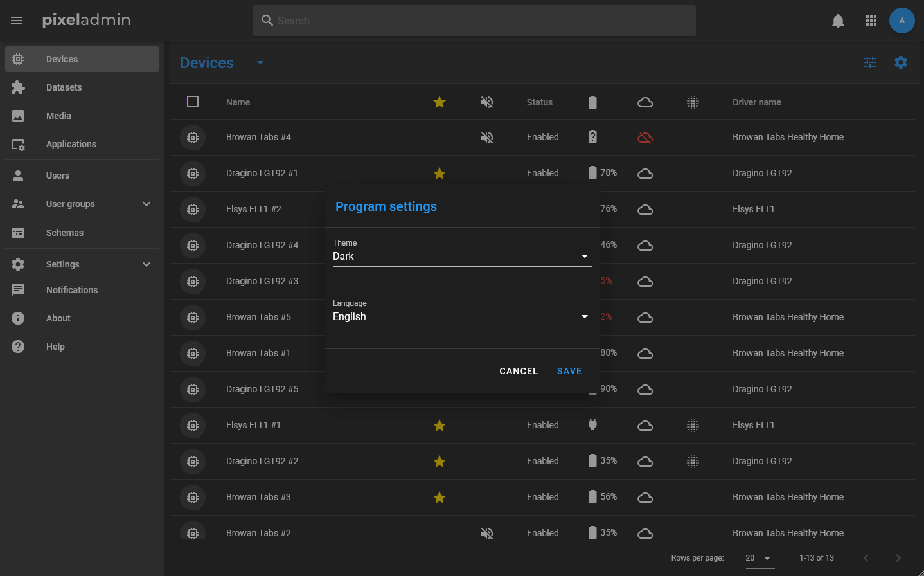Open the apps grid launcher
The image size is (924, 576).
click(x=871, y=21)
